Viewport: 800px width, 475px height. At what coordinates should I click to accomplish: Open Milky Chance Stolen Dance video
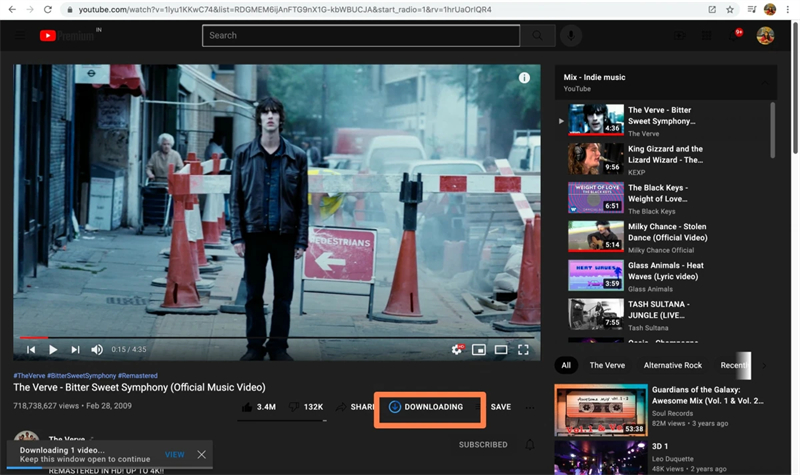tap(663, 237)
